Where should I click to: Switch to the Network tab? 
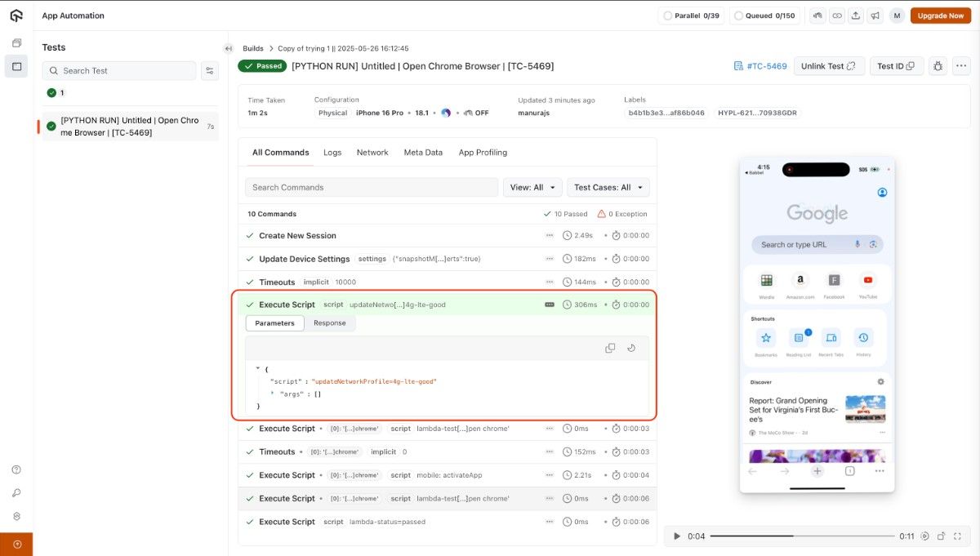(372, 153)
